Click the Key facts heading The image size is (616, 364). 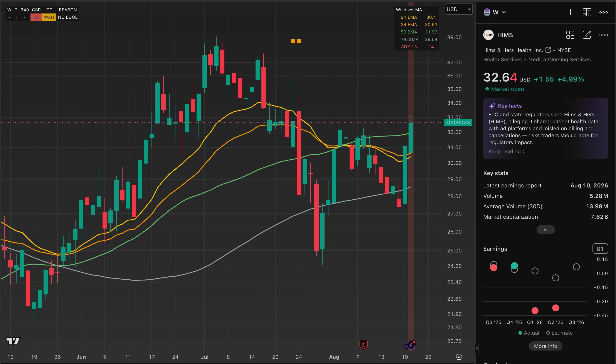(x=509, y=106)
